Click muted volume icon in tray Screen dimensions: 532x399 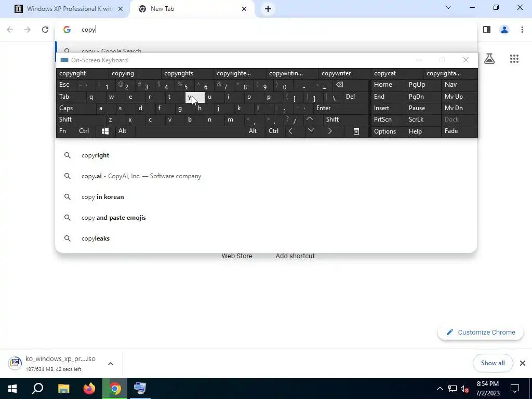click(x=464, y=389)
